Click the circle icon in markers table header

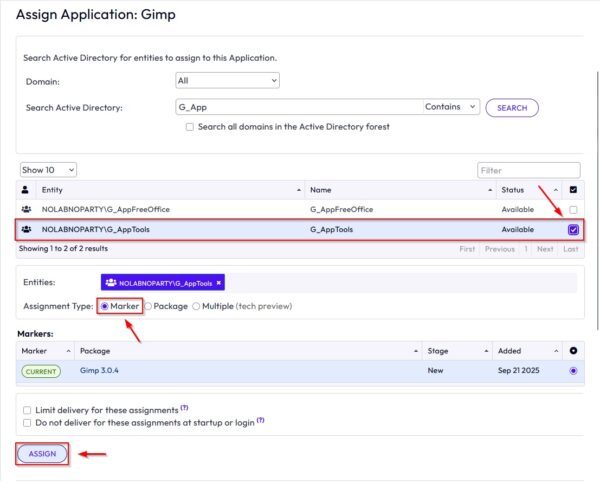coord(573,351)
